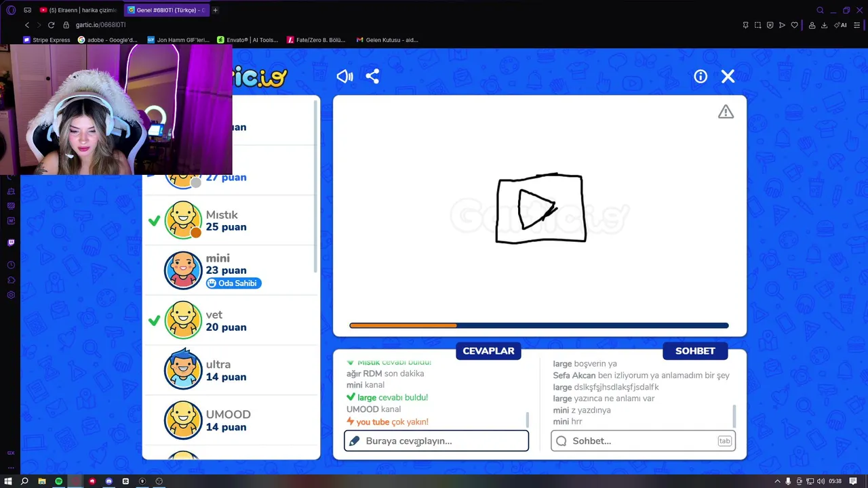
Task: Click the answers feed scrollbar
Action: 527,419
